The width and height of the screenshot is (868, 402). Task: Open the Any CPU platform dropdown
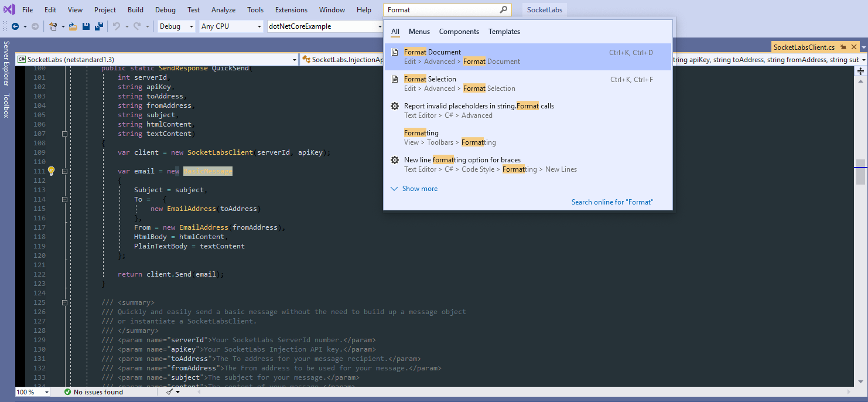click(x=231, y=26)
